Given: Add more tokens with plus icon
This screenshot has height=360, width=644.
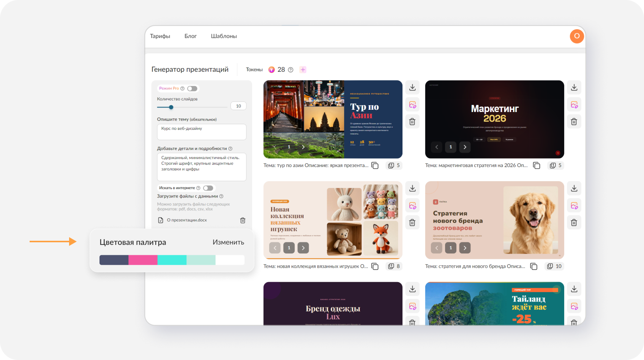Looking at the screenshot, I should pyautogui.click(x=303, y=69).
